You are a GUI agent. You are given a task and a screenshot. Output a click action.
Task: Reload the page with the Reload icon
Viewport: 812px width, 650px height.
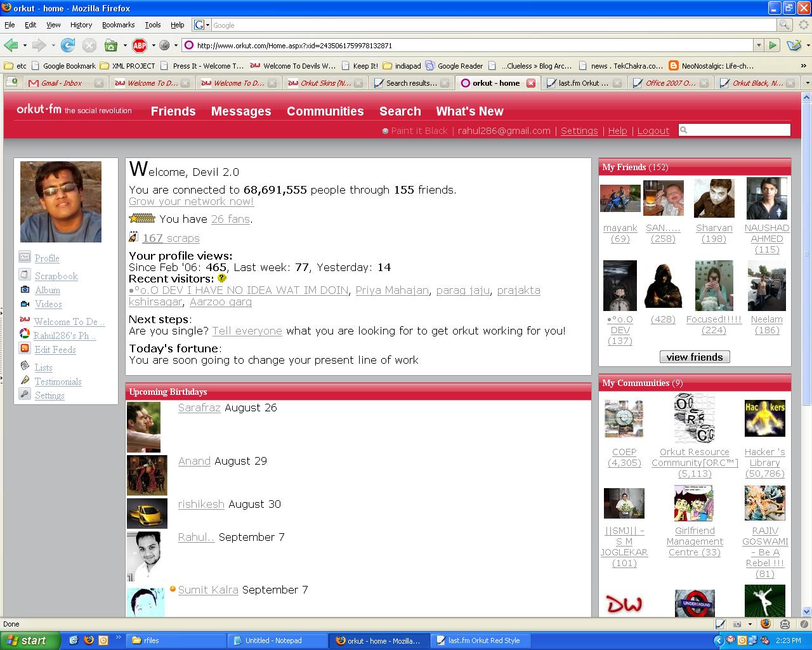(x=69, y=45)
